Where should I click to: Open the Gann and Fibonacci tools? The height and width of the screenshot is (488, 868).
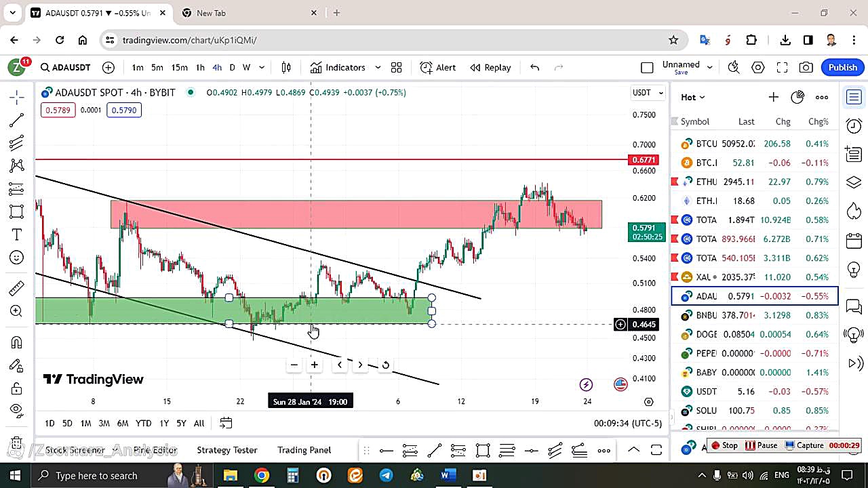(x=17, y=143)
